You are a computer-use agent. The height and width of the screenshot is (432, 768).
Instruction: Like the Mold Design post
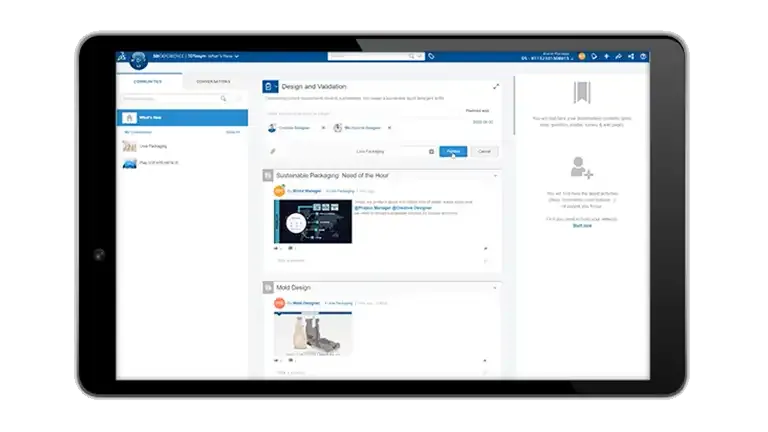[277, 360]
